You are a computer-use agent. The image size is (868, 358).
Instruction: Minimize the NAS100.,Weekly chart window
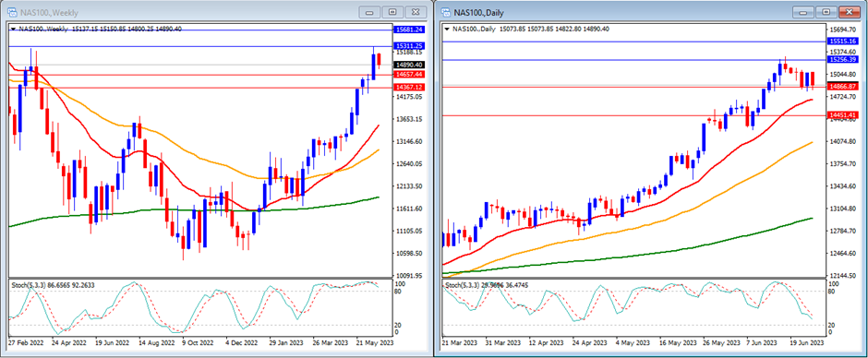point(369,12)
